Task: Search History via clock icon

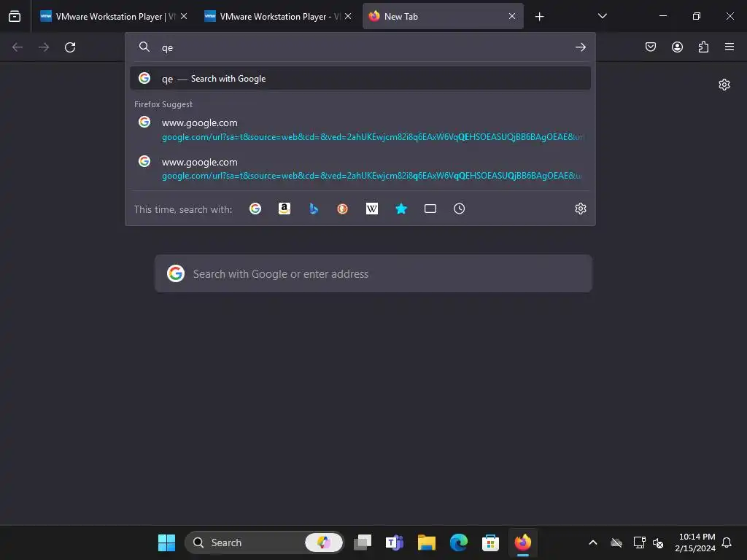Action: [x=460, y=209]
